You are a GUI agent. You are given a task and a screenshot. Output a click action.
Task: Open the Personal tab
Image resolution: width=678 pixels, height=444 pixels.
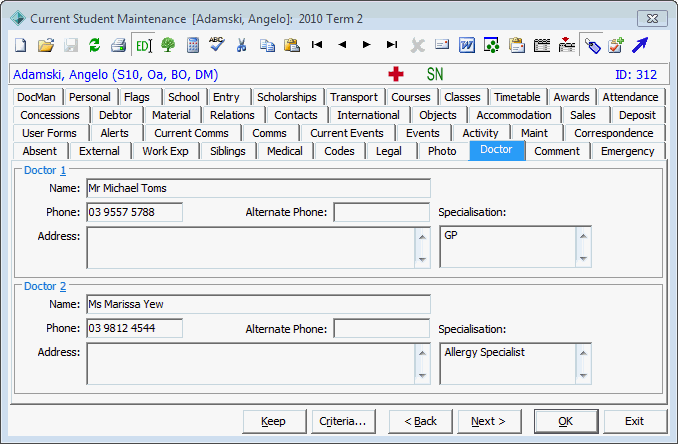[x=90, y=97]
